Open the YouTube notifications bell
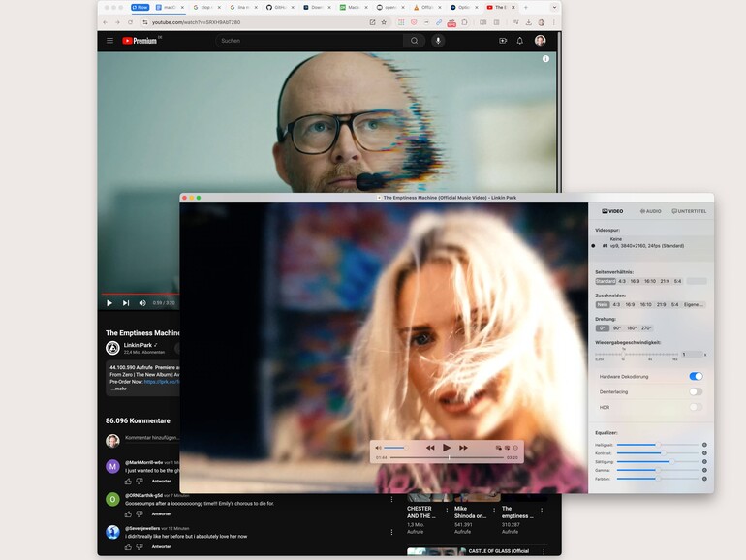Viewport: 746px width, 560px height. [x=520, y=41]
